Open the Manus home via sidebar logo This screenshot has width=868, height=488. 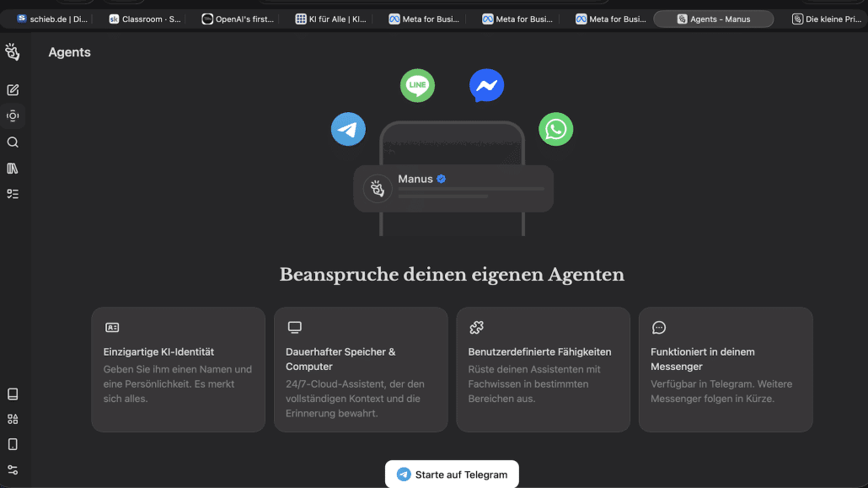[13, 51]
